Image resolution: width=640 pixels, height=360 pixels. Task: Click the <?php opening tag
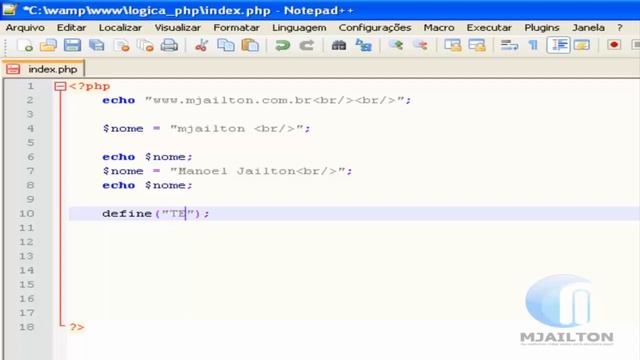90,87
